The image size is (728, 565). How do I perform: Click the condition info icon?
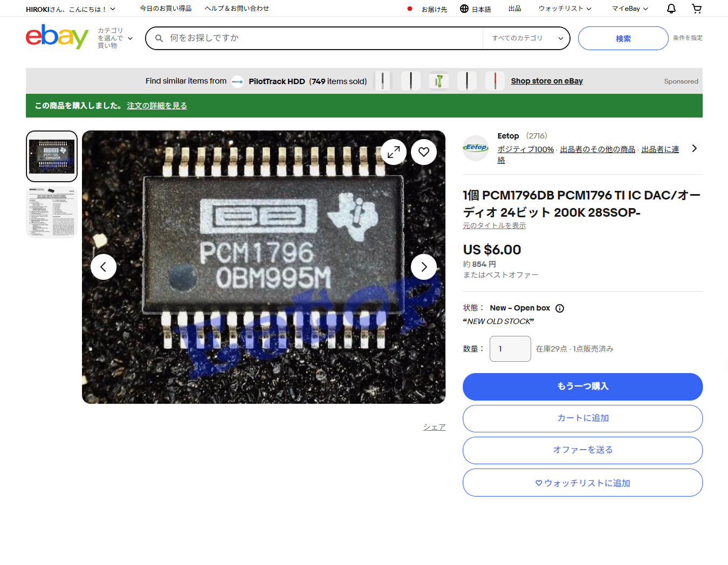[560, 308]
